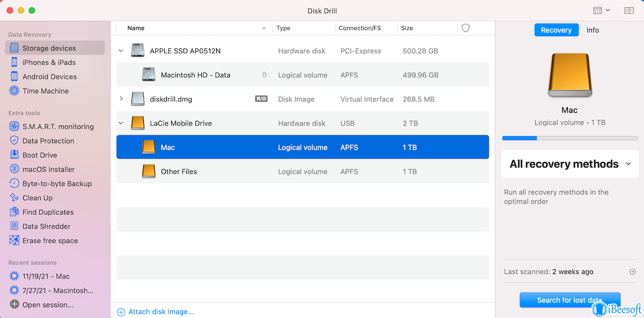Viewport: 644px width, 318px height.
Task: Switch to Info tab
Action: (592, 30)
